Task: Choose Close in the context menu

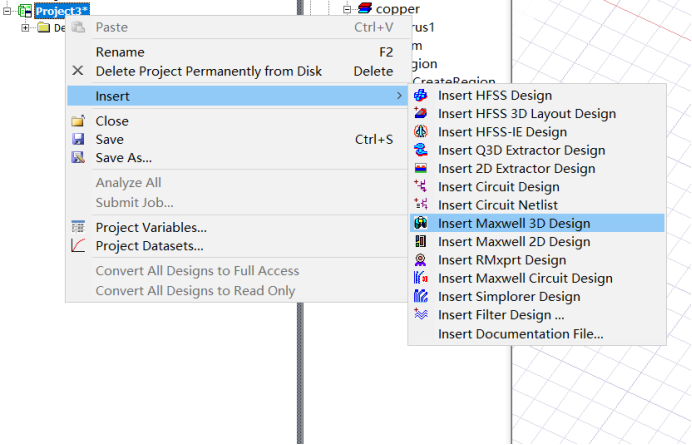Action: pos(237,121)
